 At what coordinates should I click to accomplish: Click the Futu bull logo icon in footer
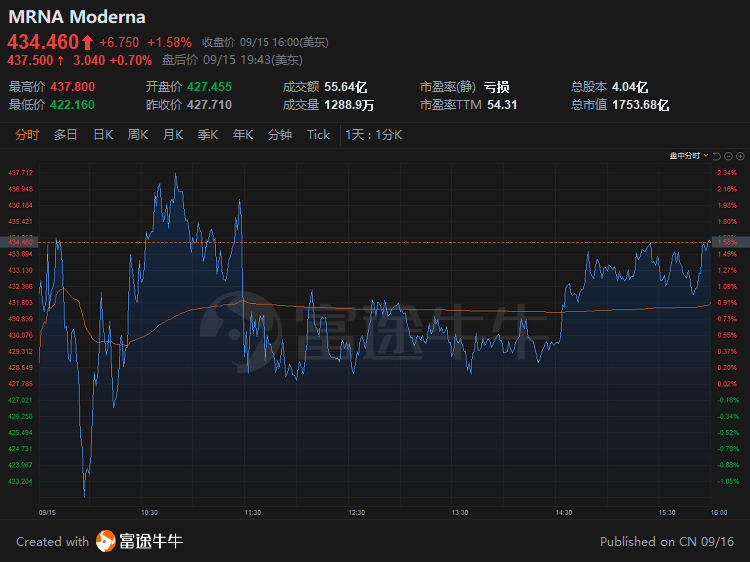[106, 541]
